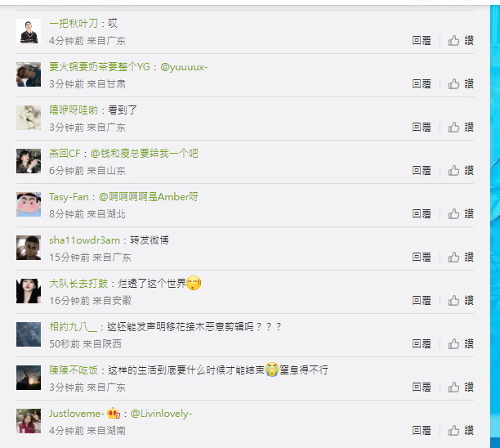Open mention @钱和瘦总要给我一个吧
Viewport: 500px width, 448px height.
coord(145,154)
